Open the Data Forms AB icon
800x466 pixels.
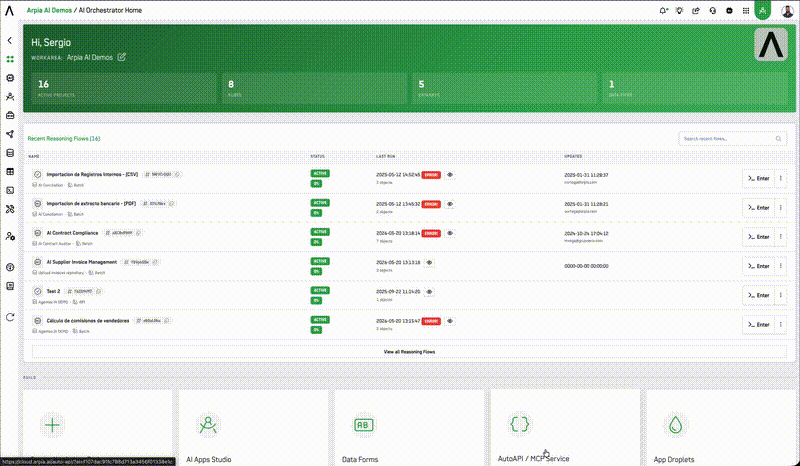[x=364, y=425]
